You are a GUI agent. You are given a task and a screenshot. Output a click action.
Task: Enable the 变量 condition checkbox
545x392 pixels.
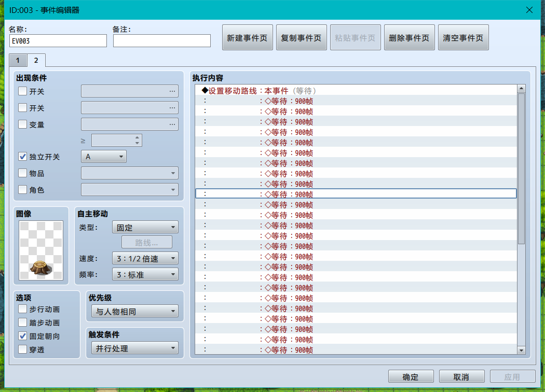coord(23,124)
